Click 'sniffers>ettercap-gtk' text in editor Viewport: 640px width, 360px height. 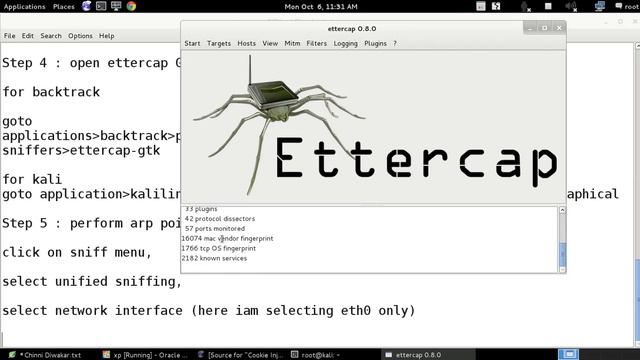pos(81,151)
